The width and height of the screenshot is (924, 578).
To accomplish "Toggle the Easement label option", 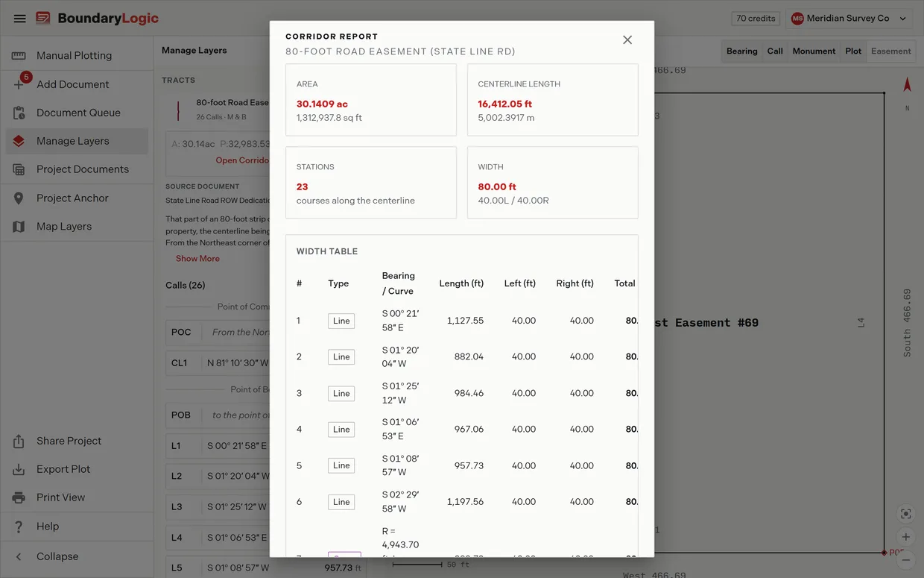I will coord(891,51).
